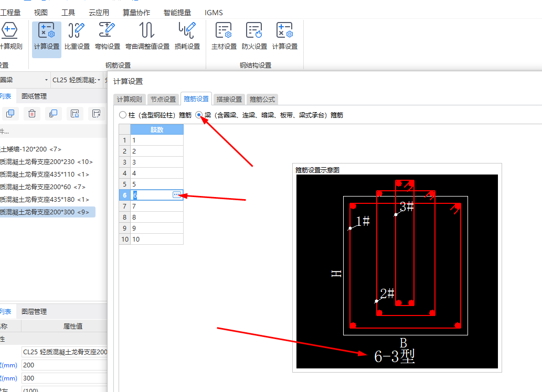Click the width property value 200

[x=65, y=365]
